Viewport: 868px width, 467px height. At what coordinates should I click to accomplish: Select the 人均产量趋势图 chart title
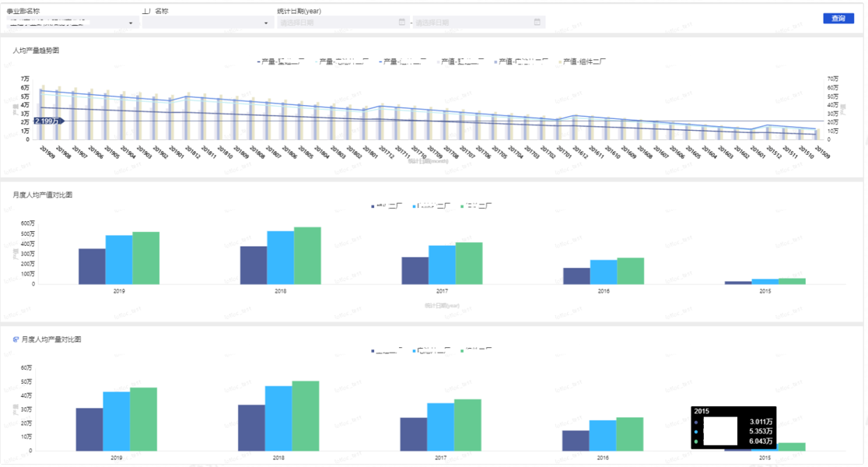click(x=36, y=51)
